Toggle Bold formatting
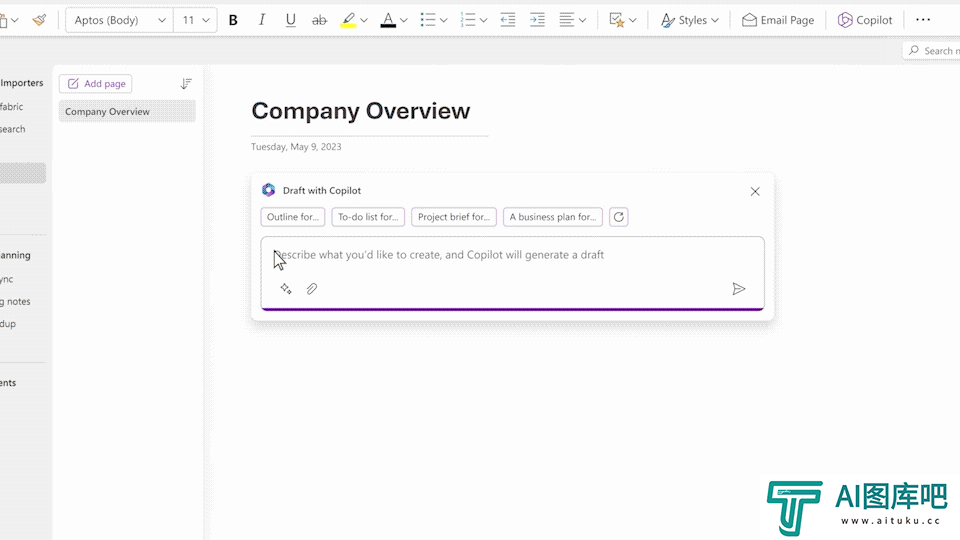Image resolution: width=960 pixels, height=540 pixels. (x=233, y=20)
